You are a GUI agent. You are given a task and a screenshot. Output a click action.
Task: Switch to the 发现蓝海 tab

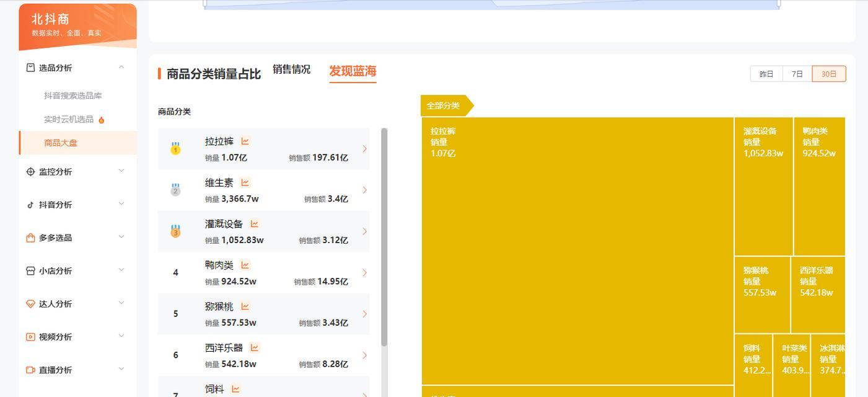[x=353, y=71]
